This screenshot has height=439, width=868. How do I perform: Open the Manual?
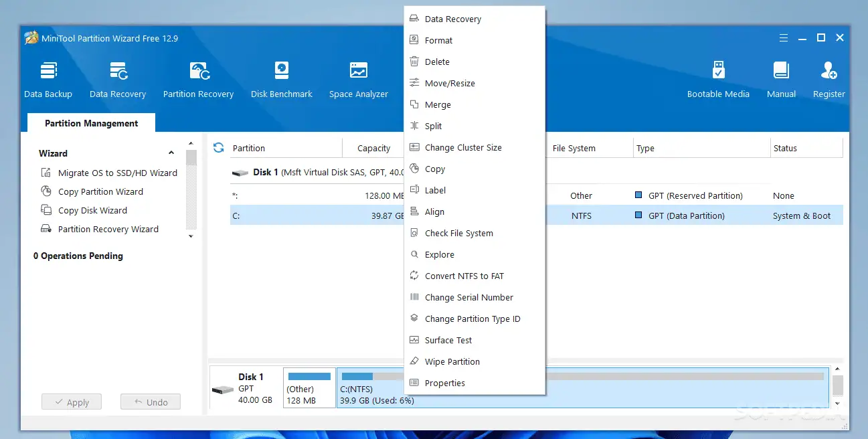click(781, 80)
